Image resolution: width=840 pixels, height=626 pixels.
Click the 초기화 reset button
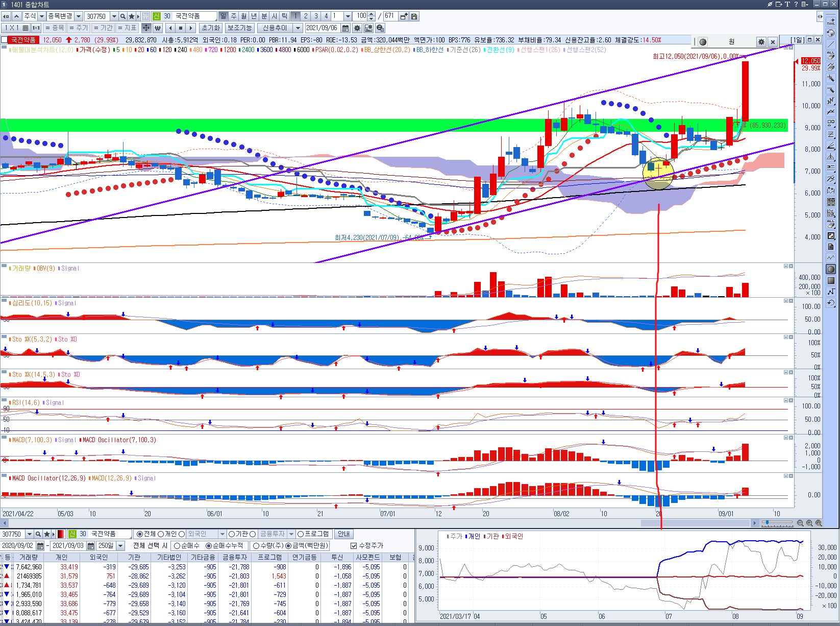point(210,28)
